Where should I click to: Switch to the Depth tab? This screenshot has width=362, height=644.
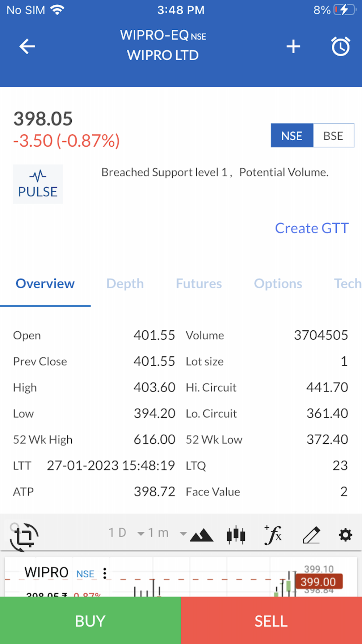coord(125,284)
